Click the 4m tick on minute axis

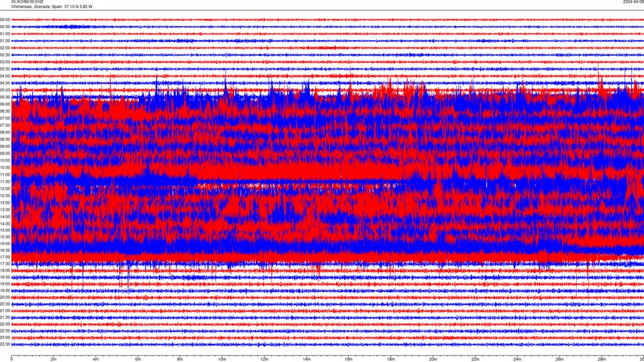[x=96, y=359]
